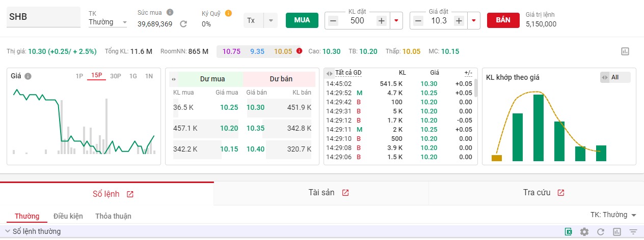Screen dimensions: 644x240
Task: Collapse the Sổ lệnh thường section
Action: pyautogui.click(x=8, y=231)
